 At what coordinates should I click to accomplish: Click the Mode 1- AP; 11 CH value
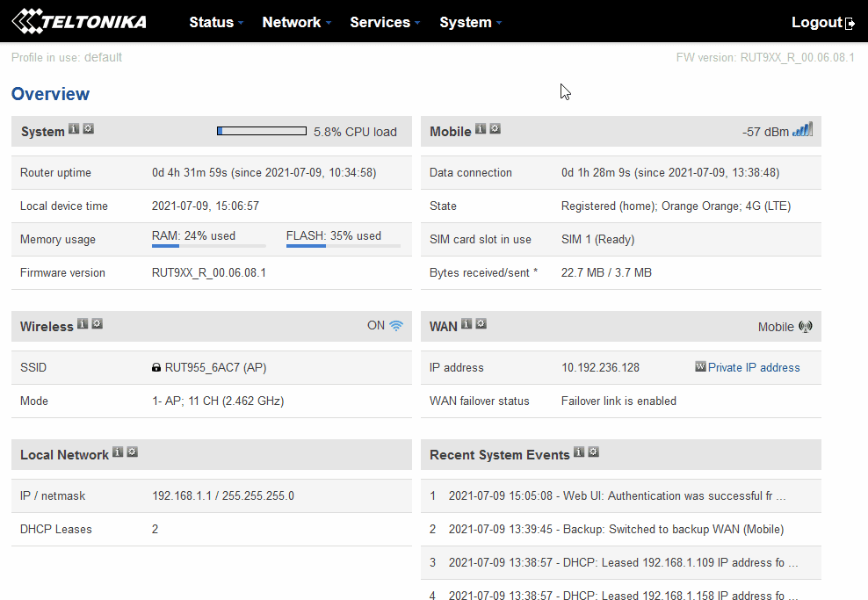pyautogui.click(x=218, y=401)
